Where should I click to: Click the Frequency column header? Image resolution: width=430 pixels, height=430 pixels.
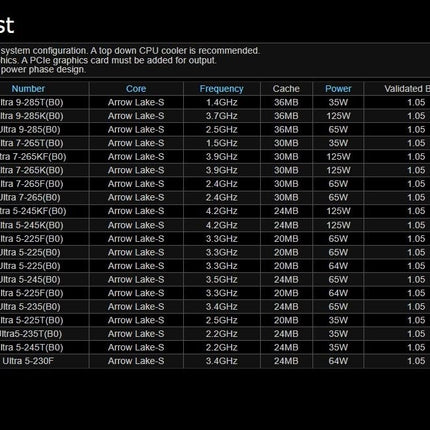click(x=221, y=89)
